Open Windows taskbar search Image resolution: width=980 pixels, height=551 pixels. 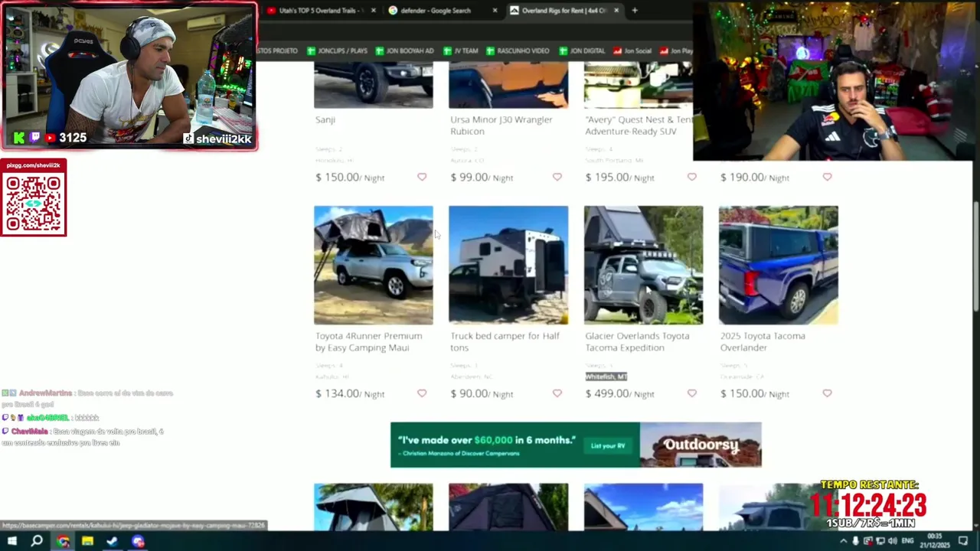(37, 541)
